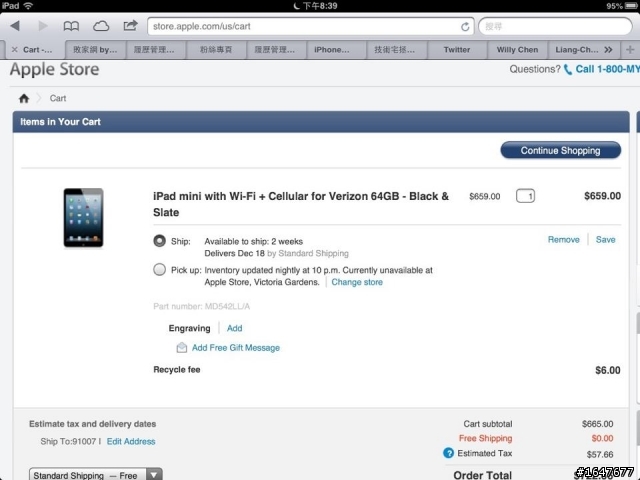Click the URL address bar
640x480 pixels.
click(x=310, y=27)
